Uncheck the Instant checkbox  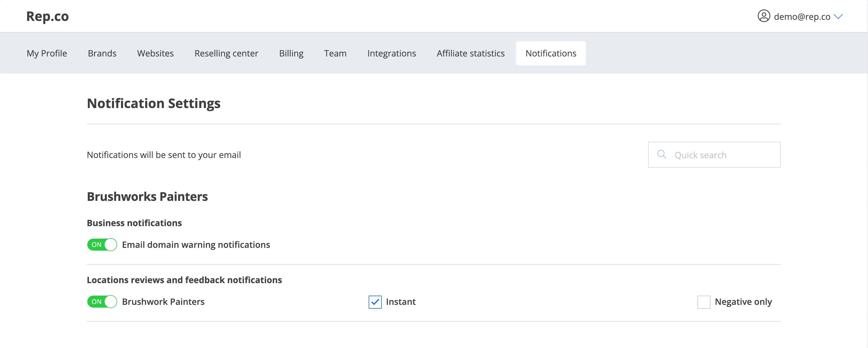pos(375,302)
